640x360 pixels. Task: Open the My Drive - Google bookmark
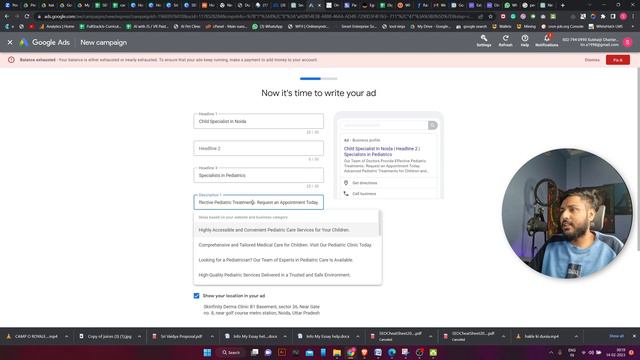(x=431, y=27)
